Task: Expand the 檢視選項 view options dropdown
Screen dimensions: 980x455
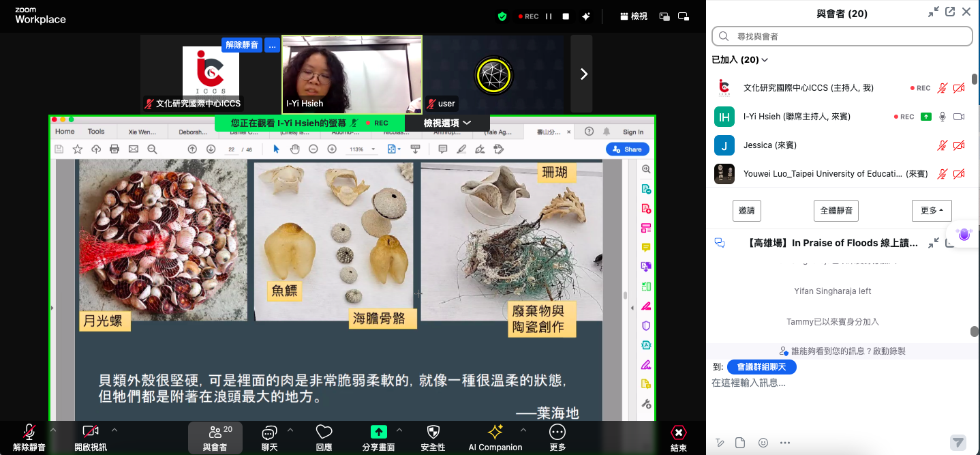Action: [x=447, y=123]
